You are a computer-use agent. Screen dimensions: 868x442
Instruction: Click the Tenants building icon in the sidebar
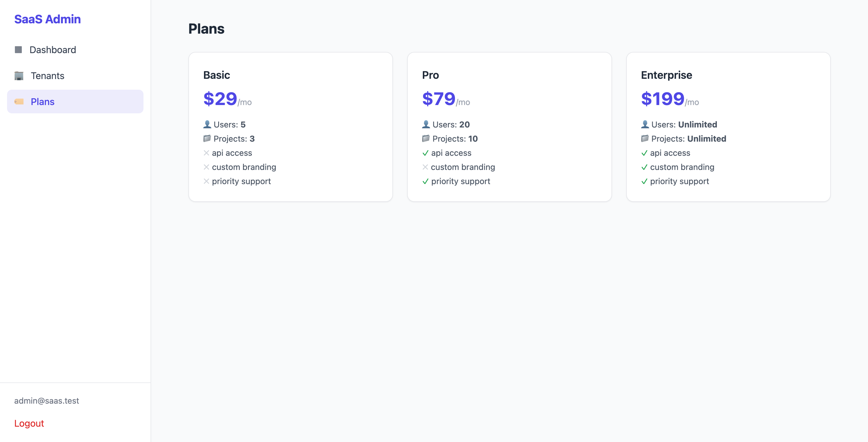click(19, 76)
